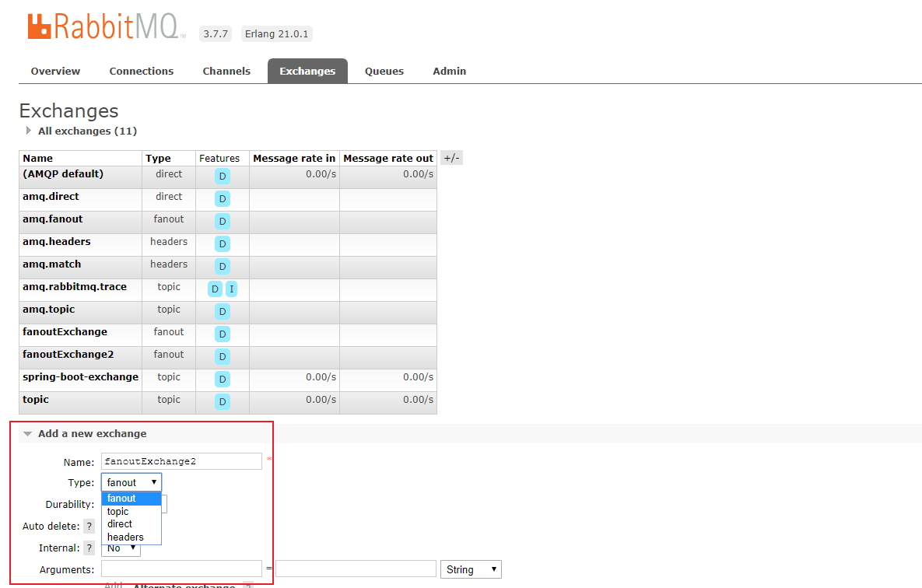Click the Message rate out column header
The width and height of the screenshot is (922, 588).
coord(388,158)
